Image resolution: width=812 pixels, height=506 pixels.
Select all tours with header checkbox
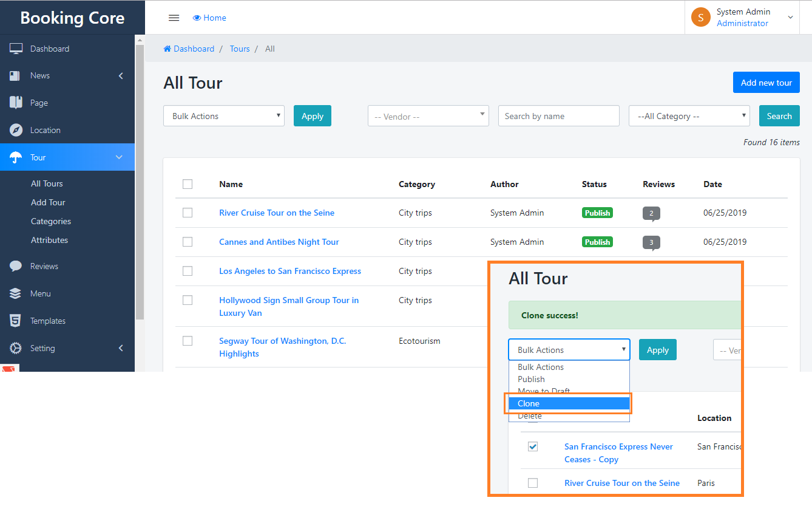(x=188, y=184)
